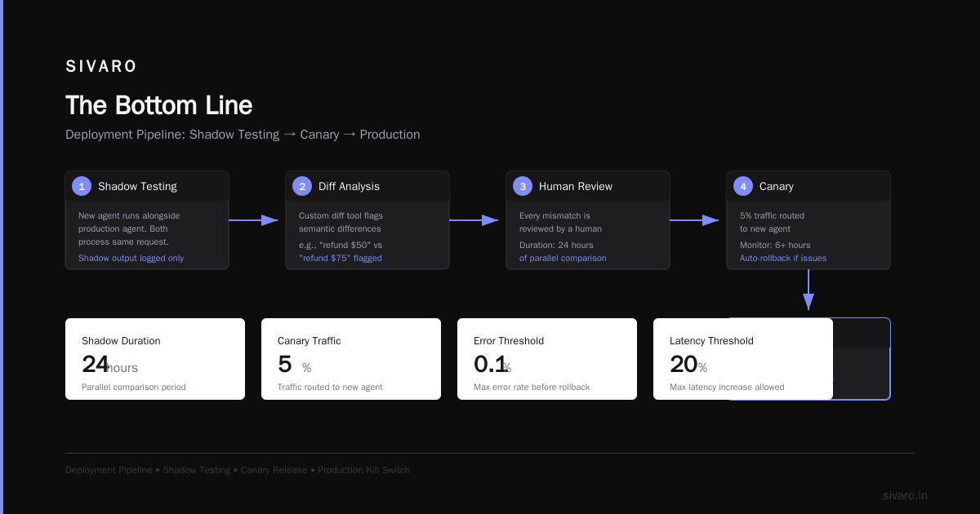Image resolution: width=980 pixels, height=514 pixels.
Task: Click "Max error rate before rollback" caption
Action: coord(532,387)
